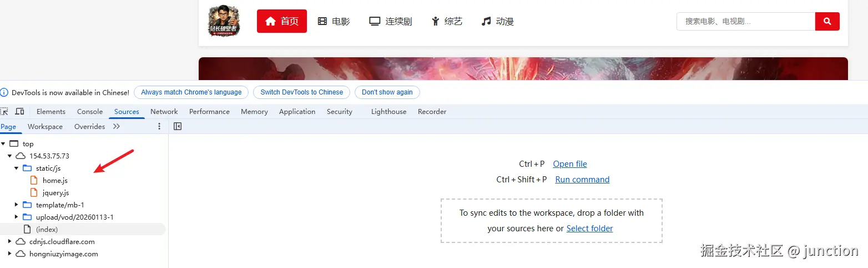Switch to the Console tab
Image resolution: width=868 pixels, height=268 pixels.
(90, 111)
